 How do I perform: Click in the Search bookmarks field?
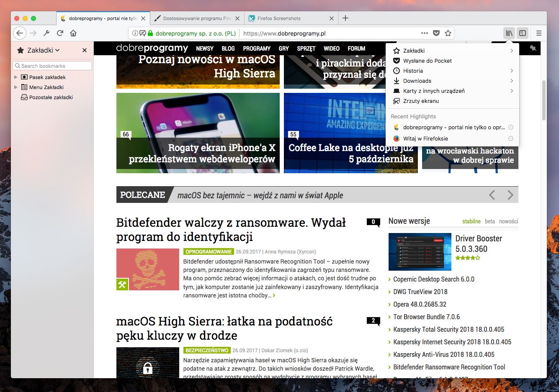click(x=52, y=66)
